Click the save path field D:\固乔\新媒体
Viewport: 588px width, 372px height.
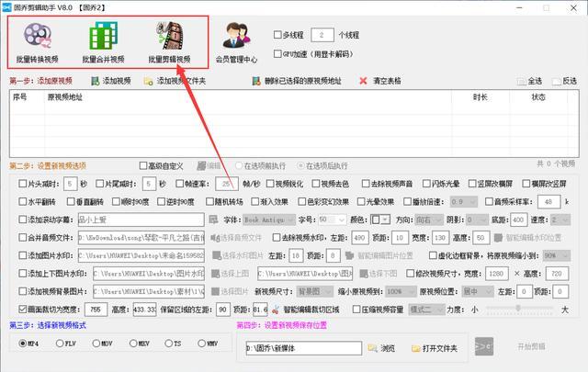click(x=304, y=348)
